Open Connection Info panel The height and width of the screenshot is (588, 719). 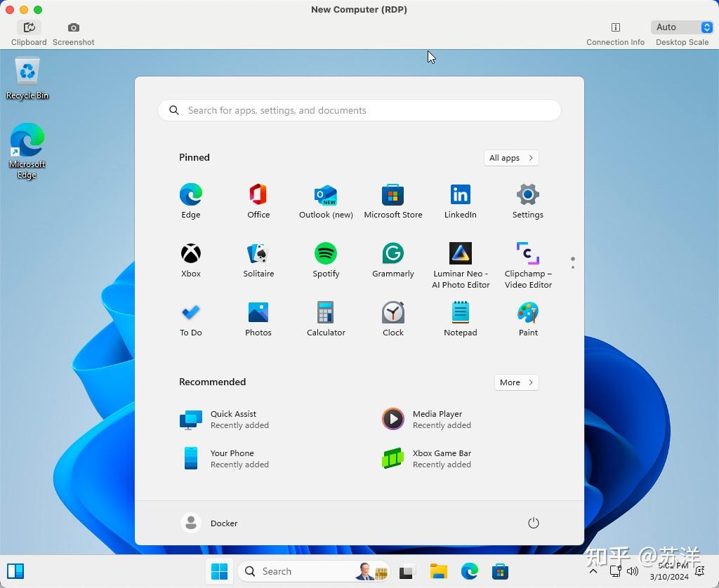coord(615,34)
